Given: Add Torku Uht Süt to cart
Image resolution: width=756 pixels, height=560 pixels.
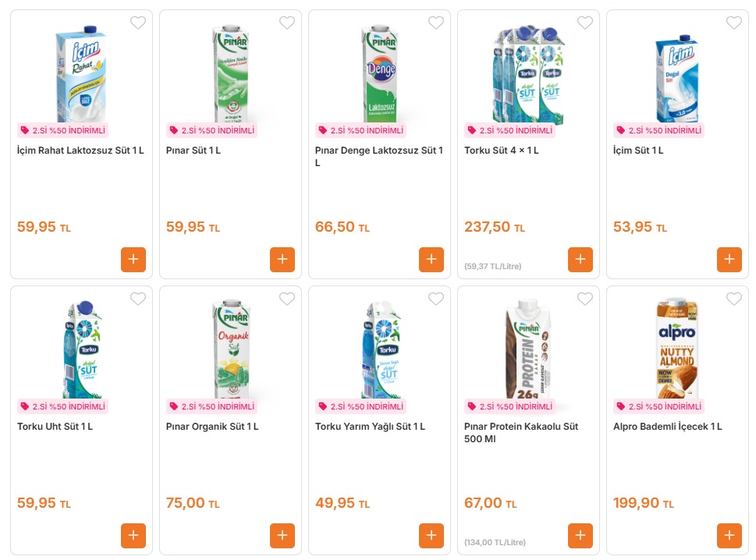Looking at the screenshot, I should (x=133, y=536).
